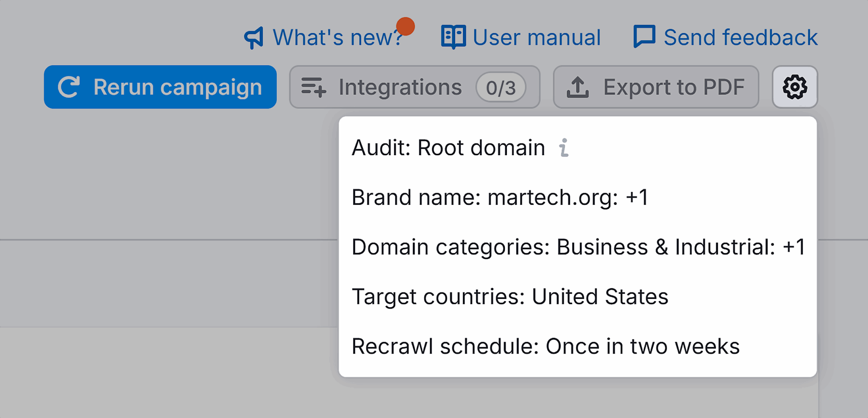Image resolution: width=868 pixels, height=418 pixels.
Task: Click the info icon next to Audit: Root domain
Action: 564,148
